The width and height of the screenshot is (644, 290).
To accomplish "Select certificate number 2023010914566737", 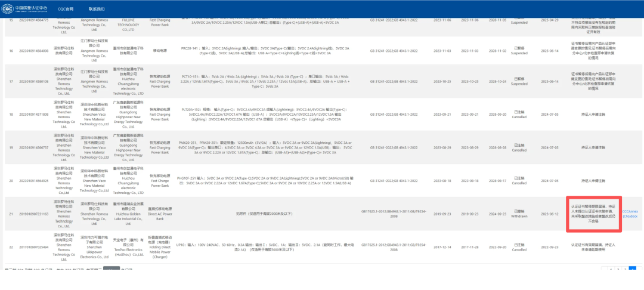I will (33, 147).
